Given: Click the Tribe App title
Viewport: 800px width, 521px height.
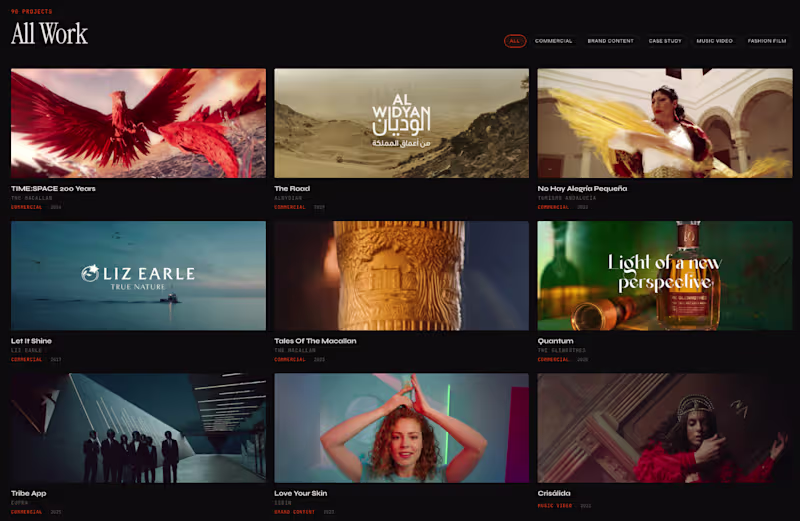Looking at the screenshot, I should coord(29,493).
